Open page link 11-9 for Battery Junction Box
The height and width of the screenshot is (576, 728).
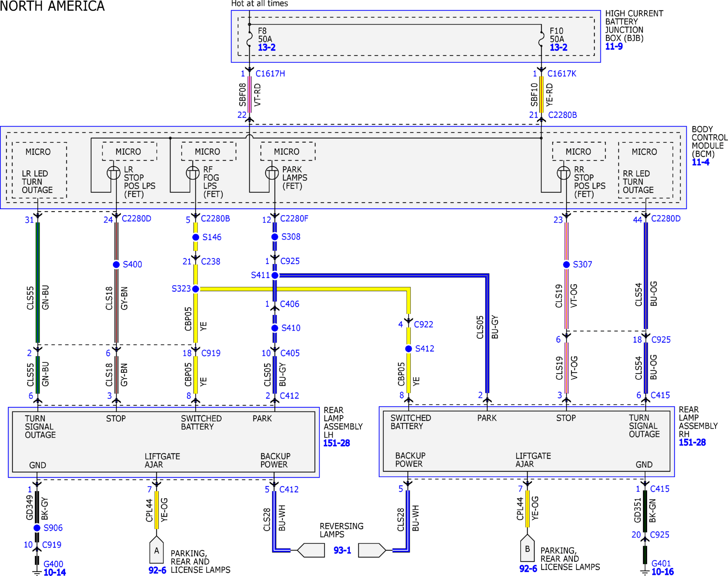click(x=614, y=46)
